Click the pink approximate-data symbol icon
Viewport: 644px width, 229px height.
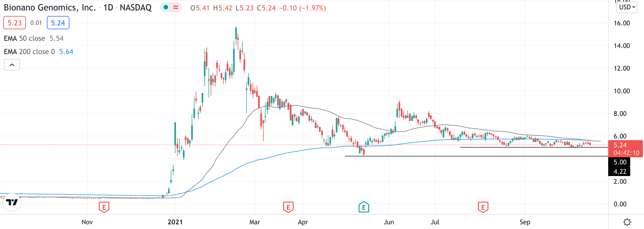click(176, 7)
